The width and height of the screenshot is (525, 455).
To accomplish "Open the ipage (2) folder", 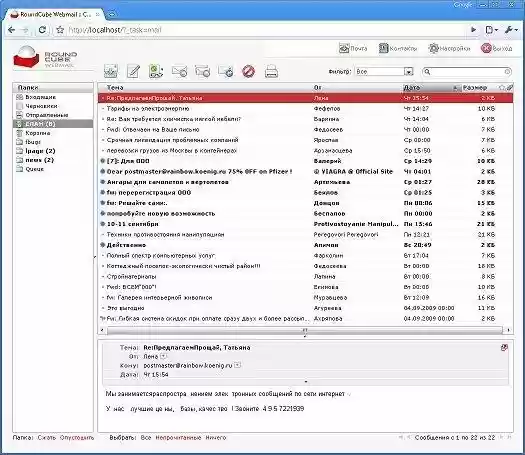I will [x=53, y=151].
